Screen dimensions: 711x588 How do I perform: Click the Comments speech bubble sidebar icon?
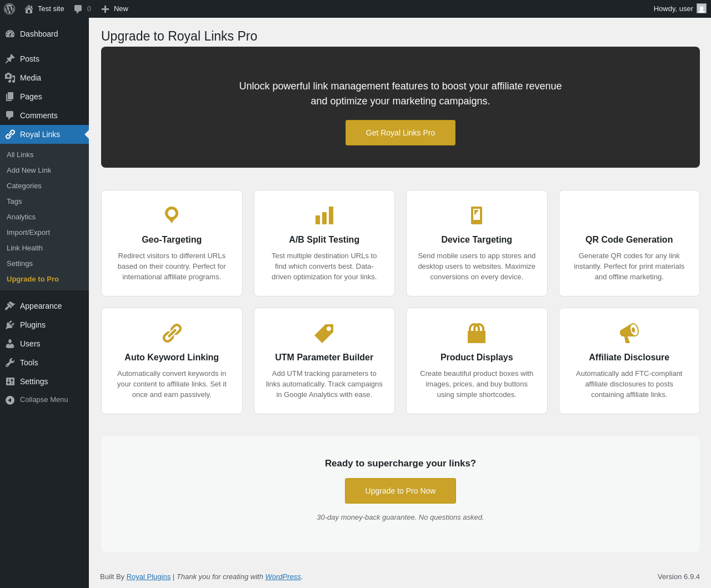coord(10,115)
